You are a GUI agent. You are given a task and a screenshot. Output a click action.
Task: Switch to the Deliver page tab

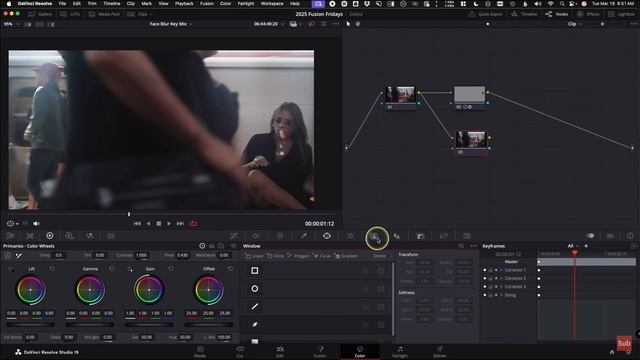[x=440, y=352]
